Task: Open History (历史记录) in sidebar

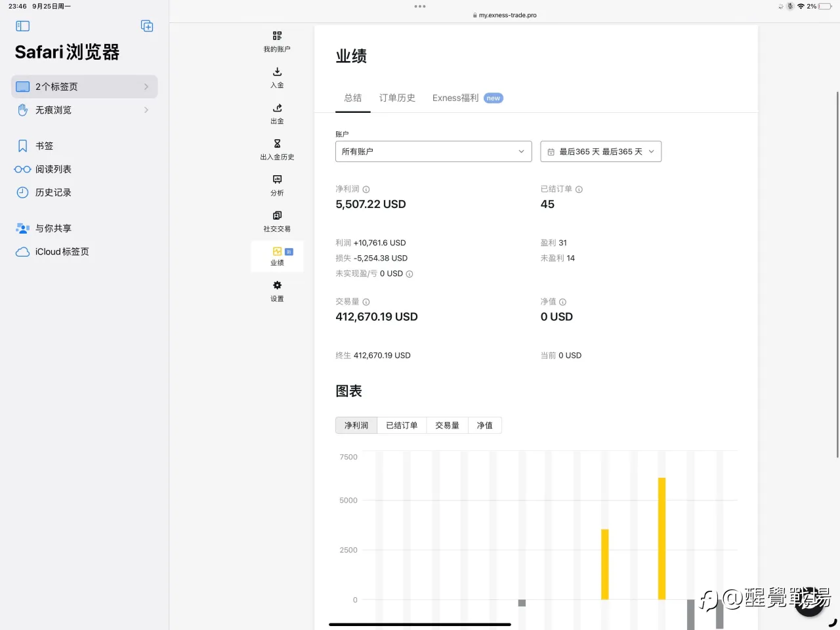Action: 85,192
